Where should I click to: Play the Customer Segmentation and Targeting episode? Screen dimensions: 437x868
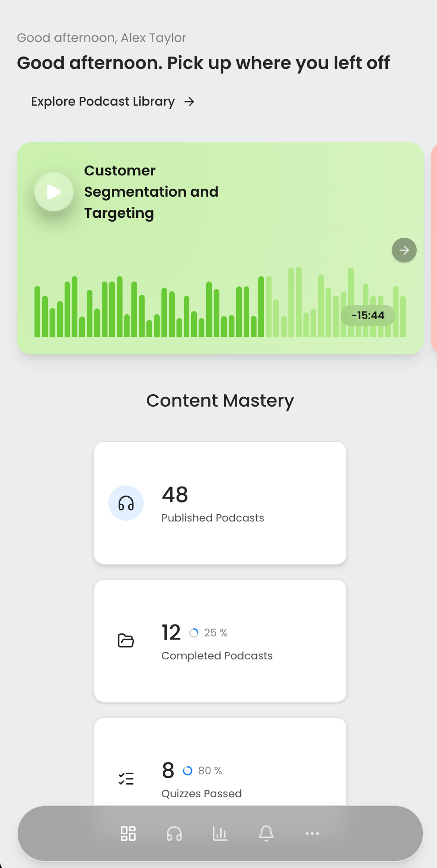(x=54, y=191)
